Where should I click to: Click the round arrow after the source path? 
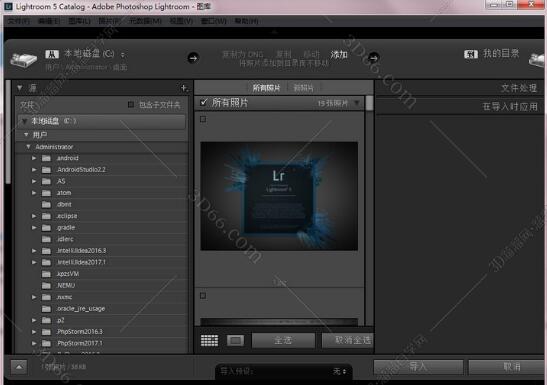pyautogui.click(x=193, y=58)
